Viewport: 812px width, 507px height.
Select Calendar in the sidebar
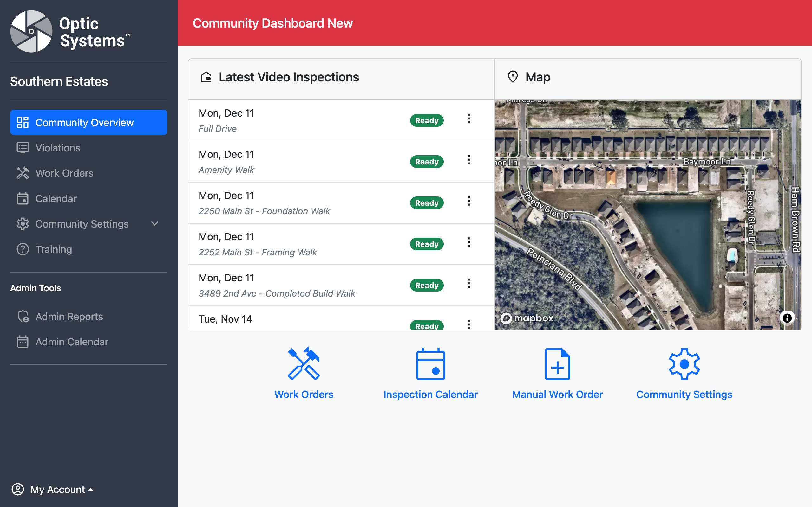pyautogui.click(x=56, y=198)
